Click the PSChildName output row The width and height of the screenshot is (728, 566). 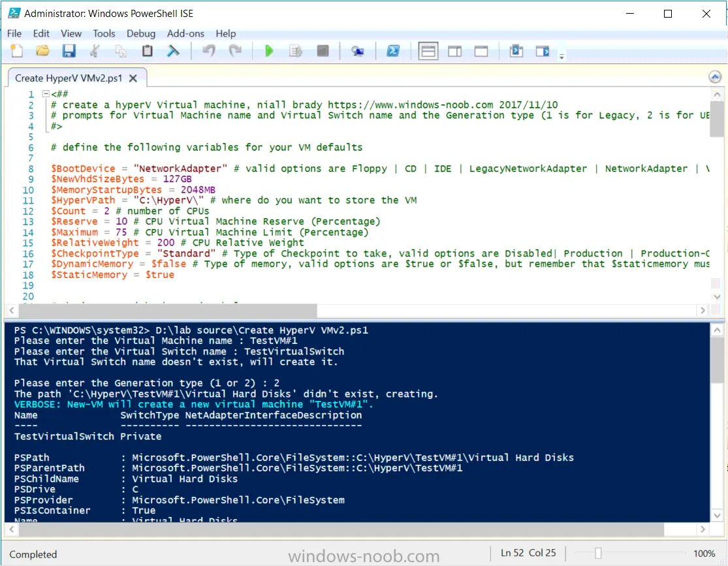[126, 479]
